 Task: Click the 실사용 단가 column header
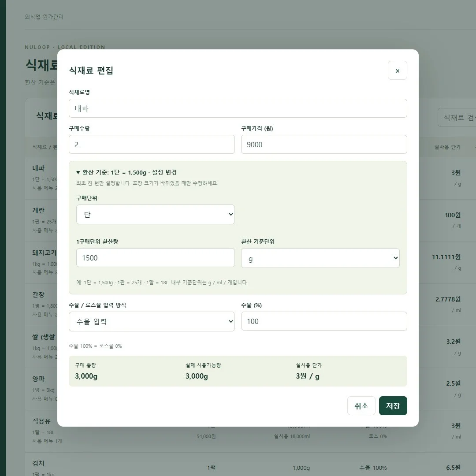(x=447, y=147)
